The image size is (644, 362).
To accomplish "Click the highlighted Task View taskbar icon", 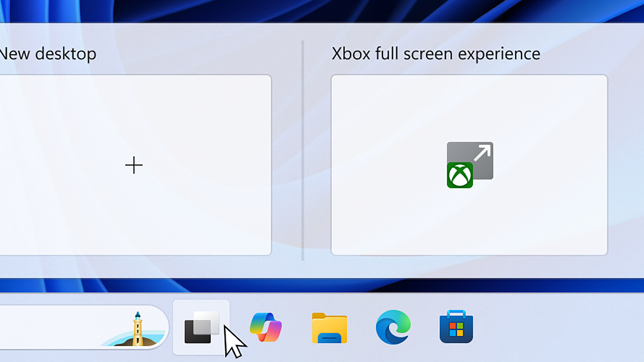I will (x=202, y=328).
